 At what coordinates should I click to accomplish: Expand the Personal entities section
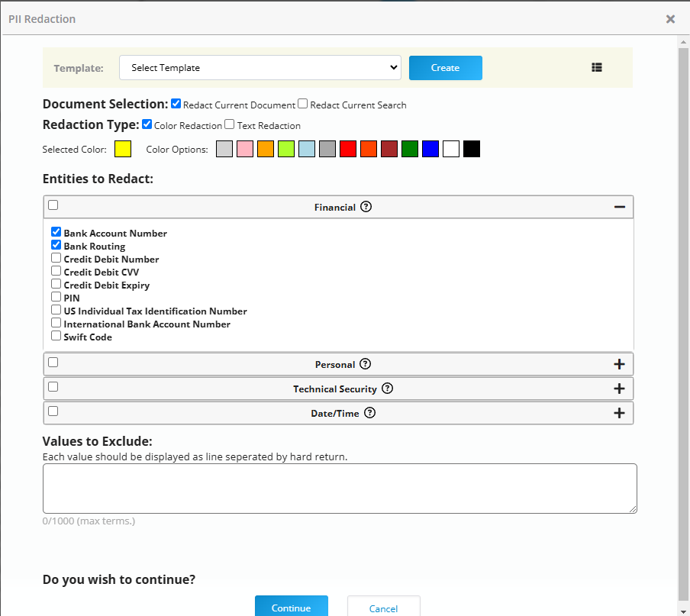tap(620, 364)
